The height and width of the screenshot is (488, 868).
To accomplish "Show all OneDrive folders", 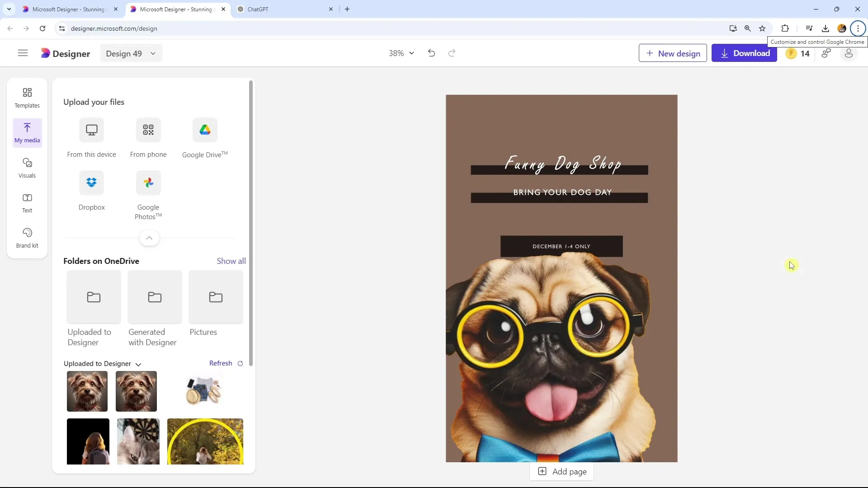I will tap(231, 261).
